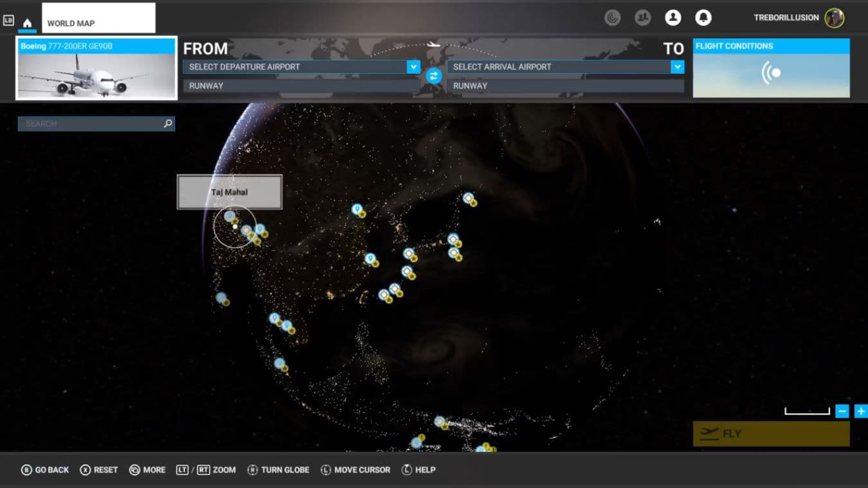Click the ZOOM hint in bottom bar

pos(206,470)
